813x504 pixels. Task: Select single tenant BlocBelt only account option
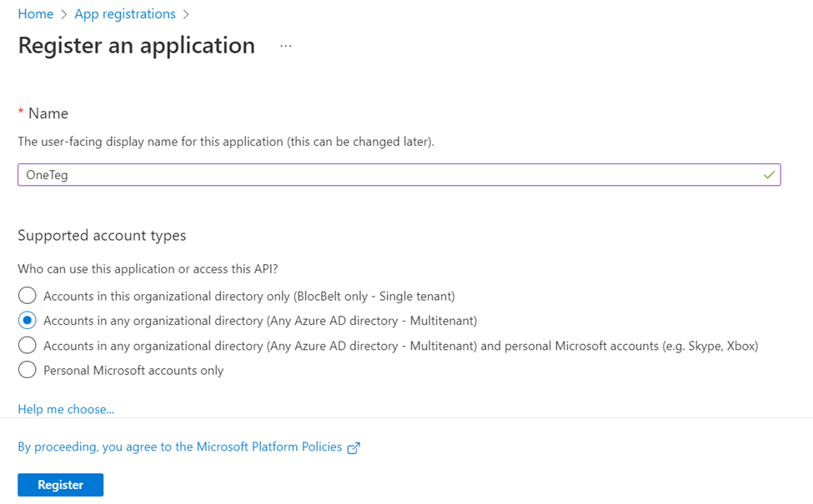(x=28, y=296)
